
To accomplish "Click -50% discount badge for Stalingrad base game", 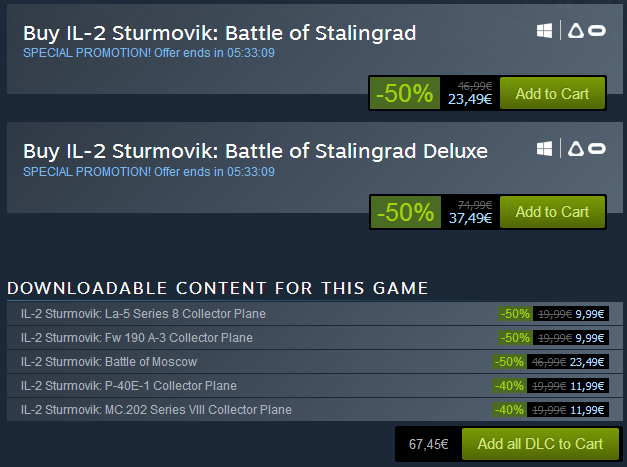I will click(404, 94).
